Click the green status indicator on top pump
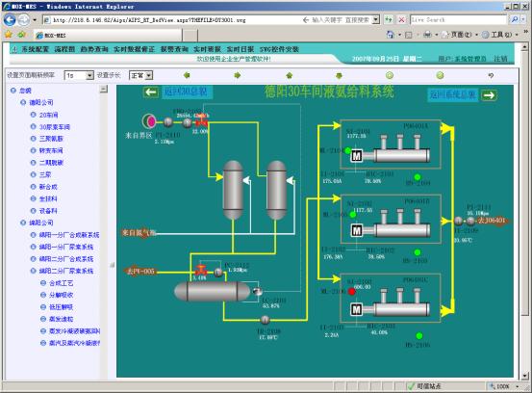The image size is (532, 393). click(348, 150)
